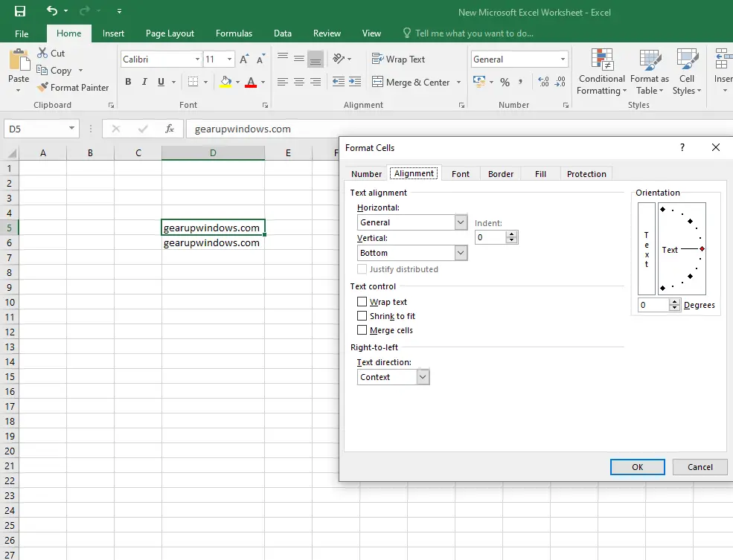This screenshot has width=733, height=560.
Task: Switch to the Data ribbon tab
Action: point(282,33)
